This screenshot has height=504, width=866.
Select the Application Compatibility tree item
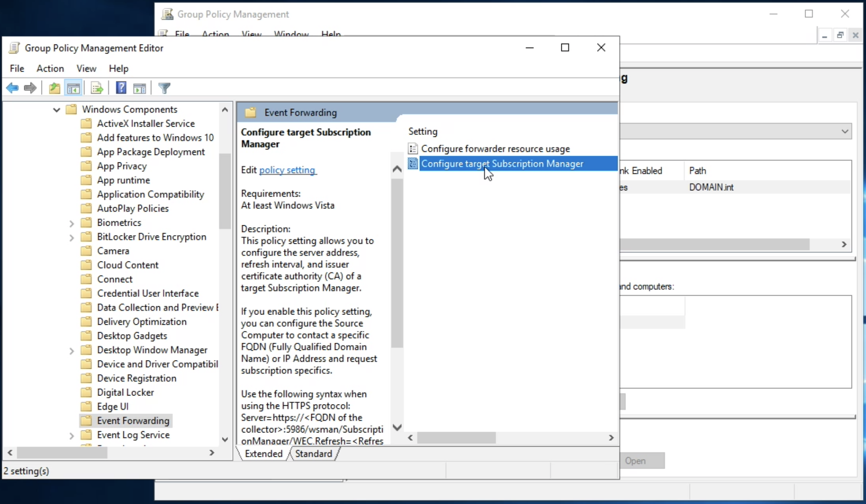pos(151,194)
